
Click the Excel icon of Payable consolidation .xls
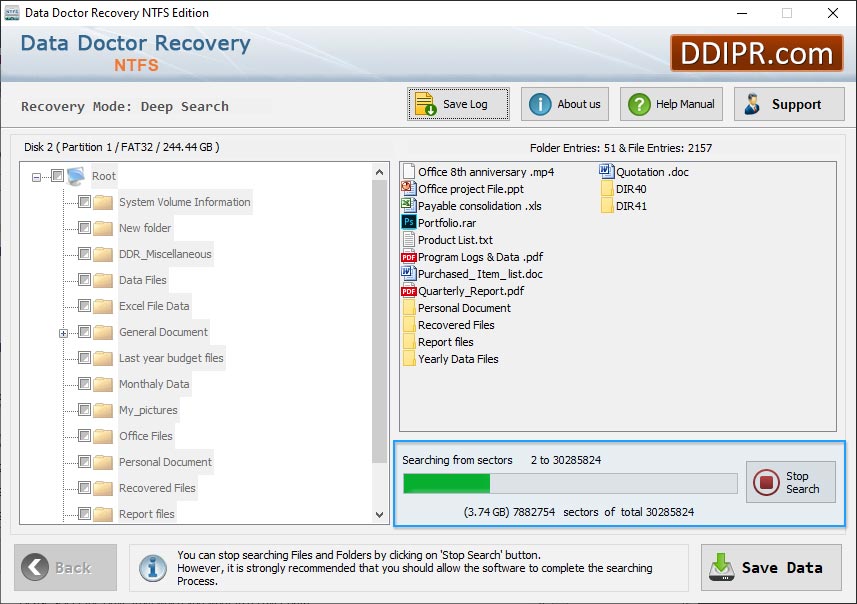pos(409,206)
